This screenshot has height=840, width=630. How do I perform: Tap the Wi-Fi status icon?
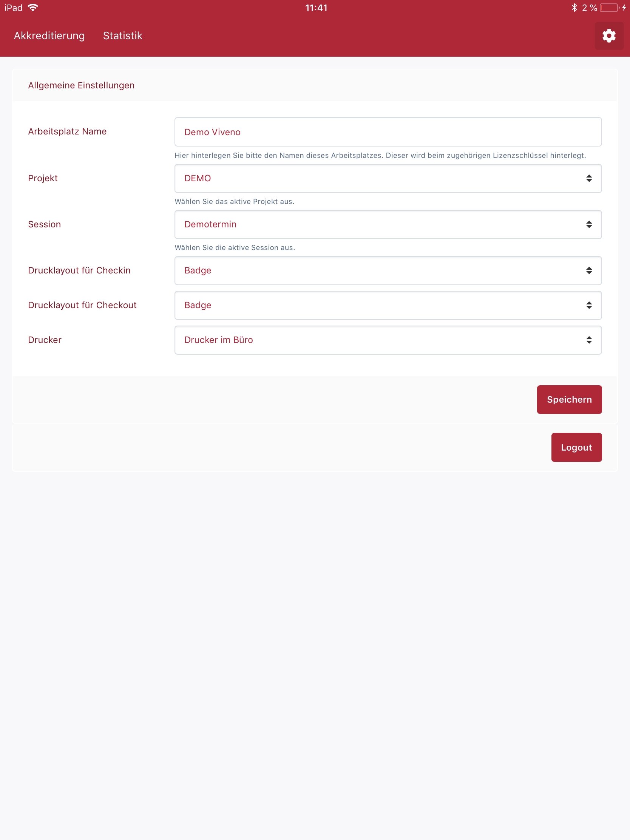(33, 8)
